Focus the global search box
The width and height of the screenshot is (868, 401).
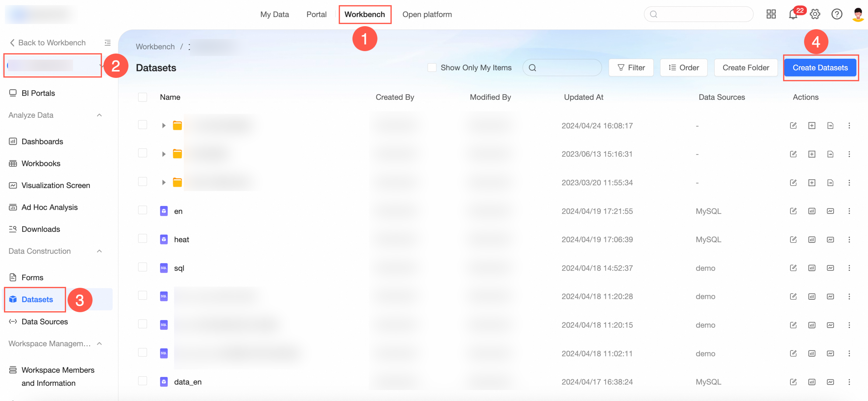698,14
